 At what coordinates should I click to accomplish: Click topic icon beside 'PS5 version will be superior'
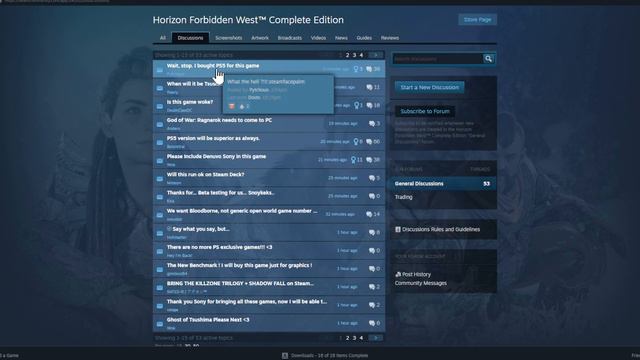pos(160,142)
